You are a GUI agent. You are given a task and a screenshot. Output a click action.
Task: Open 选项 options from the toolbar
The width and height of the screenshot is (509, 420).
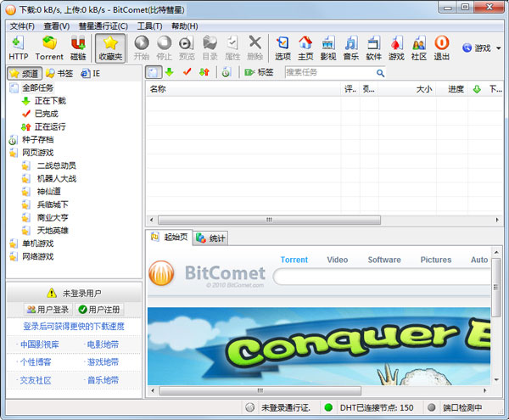(x=282, y=48)
